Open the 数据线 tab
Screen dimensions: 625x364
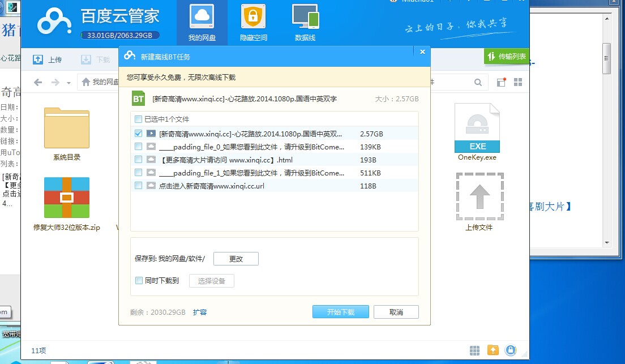point(305,23)
